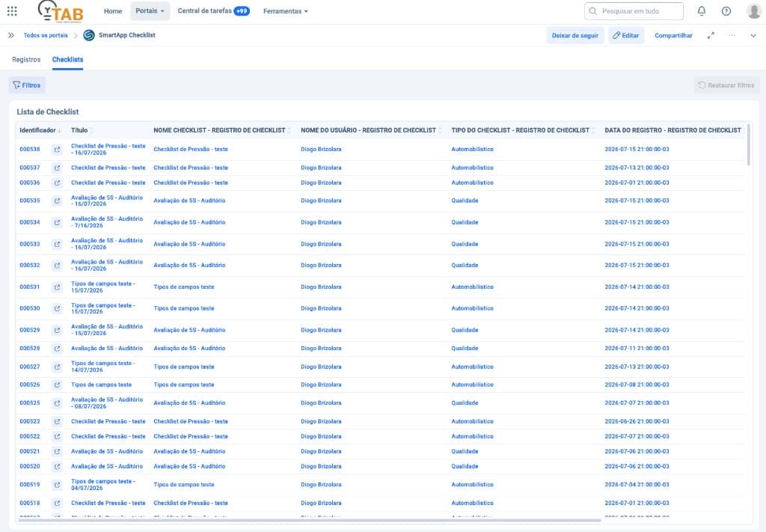Click the Editar button

tap(626, 35)
